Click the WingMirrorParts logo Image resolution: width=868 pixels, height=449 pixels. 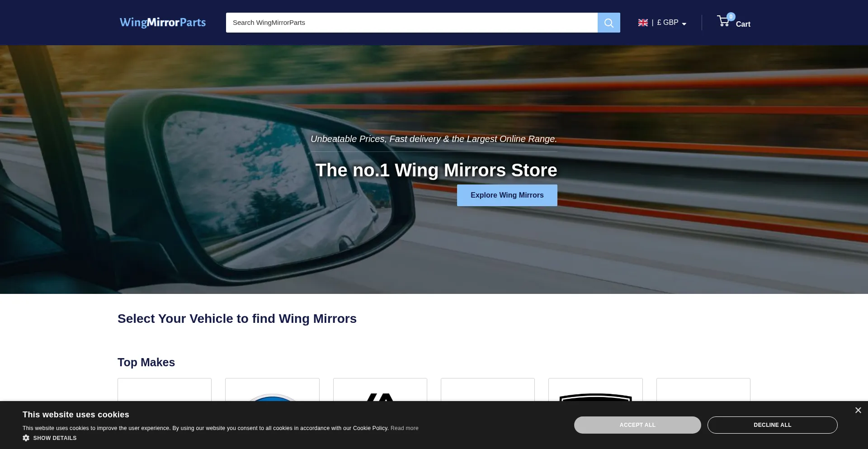(163, 23)
